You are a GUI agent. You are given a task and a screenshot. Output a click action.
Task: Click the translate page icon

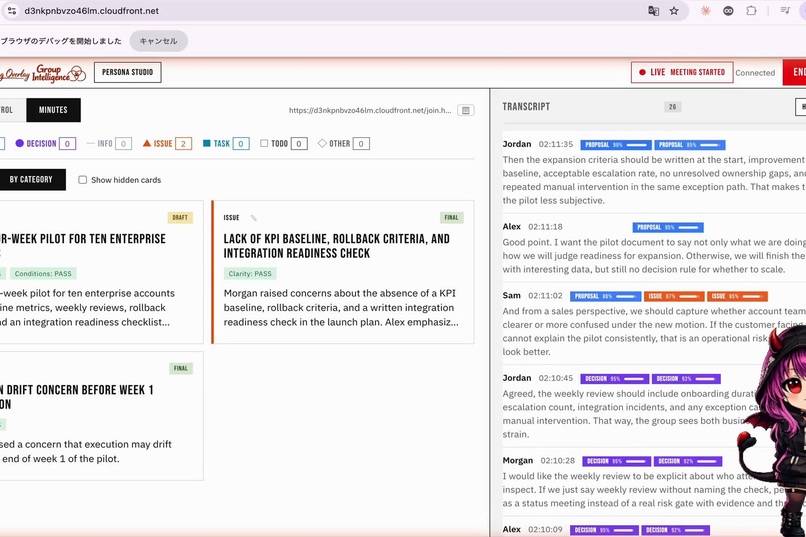click(653, 11)
